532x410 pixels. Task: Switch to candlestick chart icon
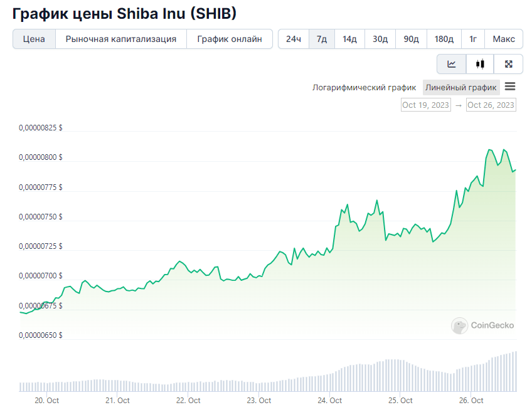(480, 64)
